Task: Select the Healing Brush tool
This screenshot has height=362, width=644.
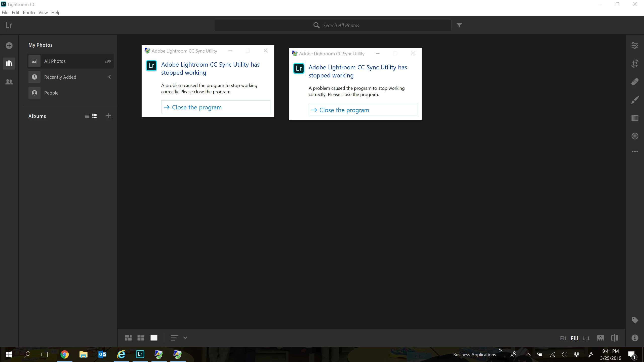Action: point(635,82)
